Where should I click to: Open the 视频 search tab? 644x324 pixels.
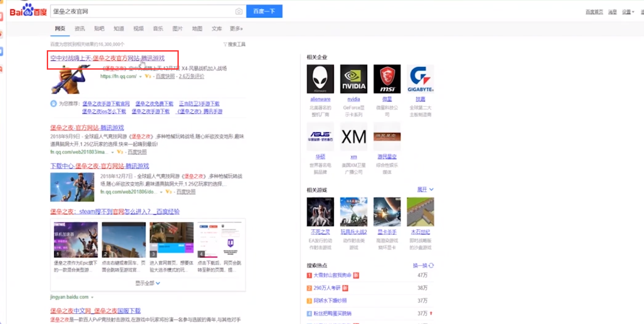coord(138,28)
